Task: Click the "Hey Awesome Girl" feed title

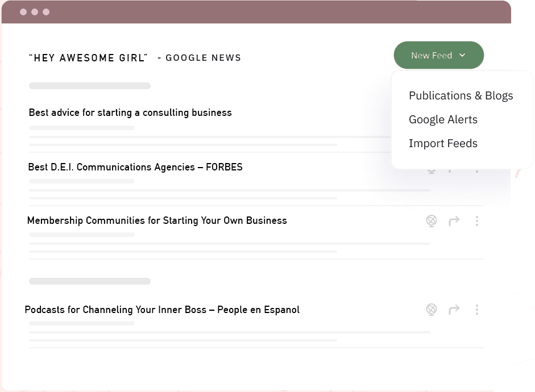Action: click(88, 57)
